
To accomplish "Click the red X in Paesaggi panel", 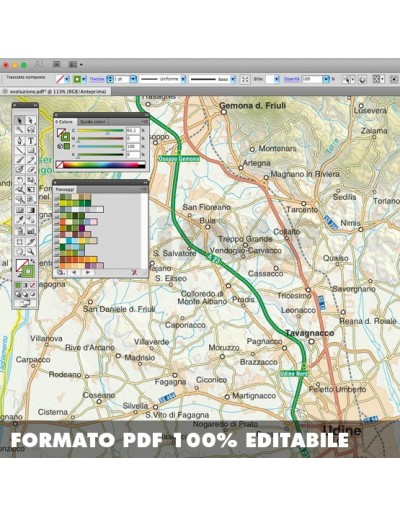I will 134,272.
